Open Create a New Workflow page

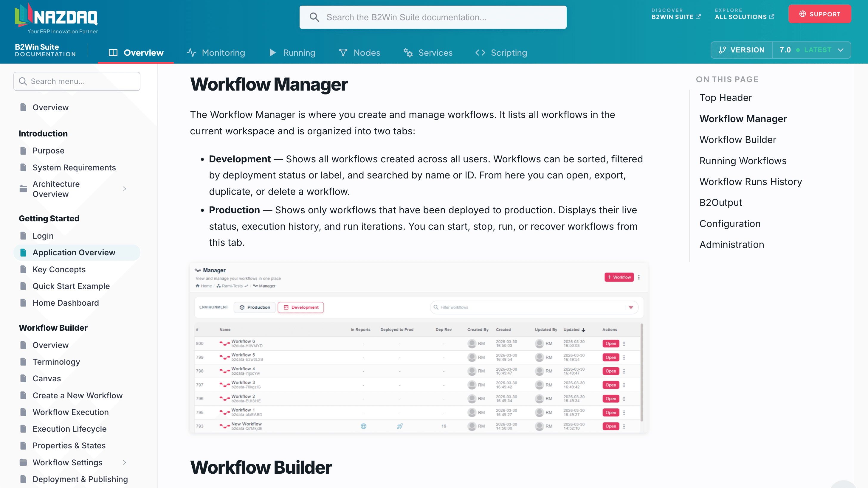pyautogui.click(x=77, y=395)
